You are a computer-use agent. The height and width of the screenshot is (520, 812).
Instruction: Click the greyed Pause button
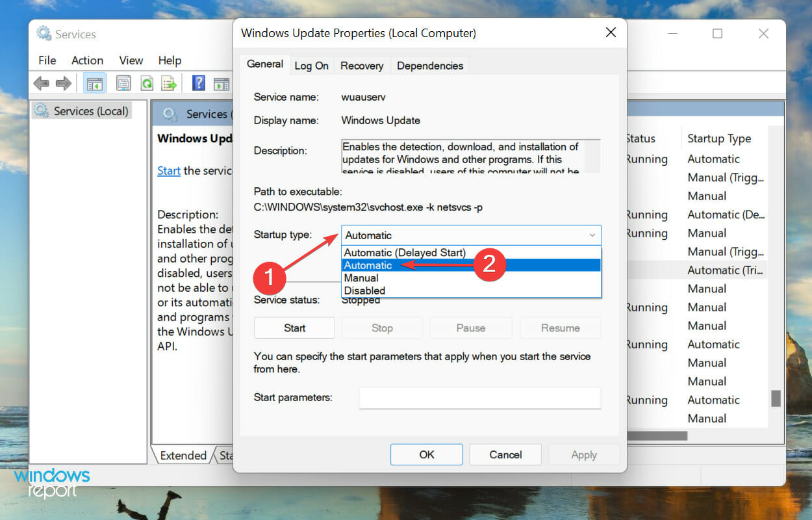pyautogui.click(x=471, y=328)
